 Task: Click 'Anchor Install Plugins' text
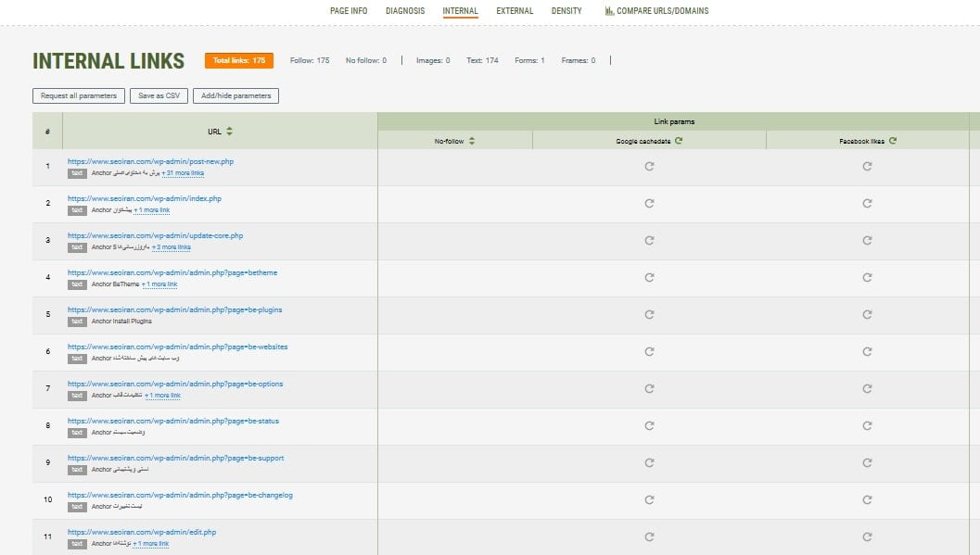(121, 321)
